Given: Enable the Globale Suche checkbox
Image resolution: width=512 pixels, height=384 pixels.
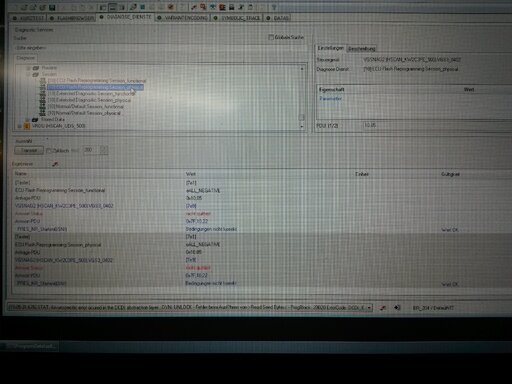Looking at the screenshot, I should tap(271, 37).
